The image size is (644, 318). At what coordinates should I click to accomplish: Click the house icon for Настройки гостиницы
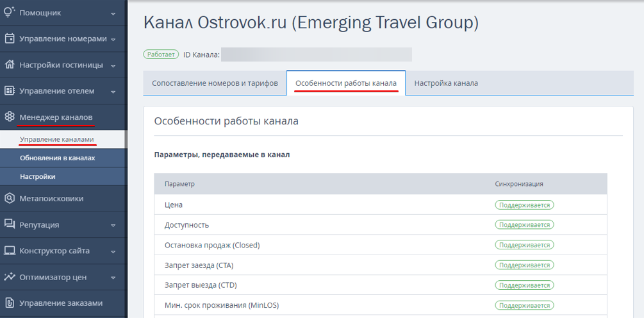pos(10,65)
